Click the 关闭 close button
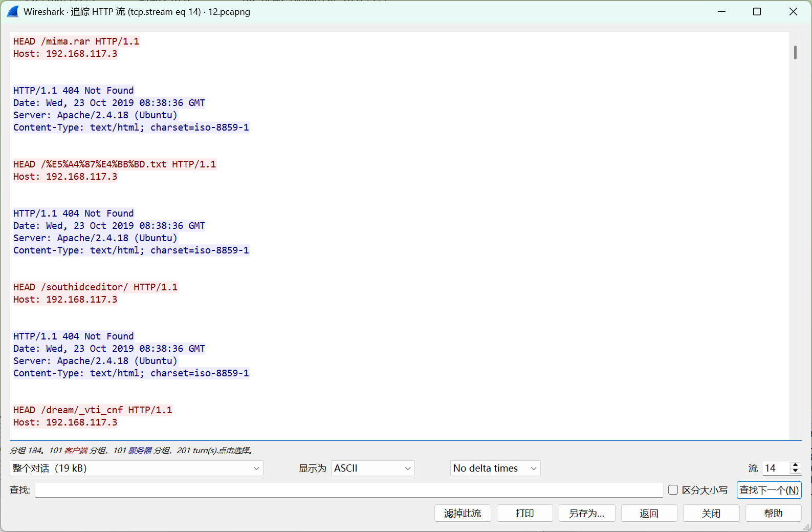This screenshot has height=532, width=812. coord(711,513)
